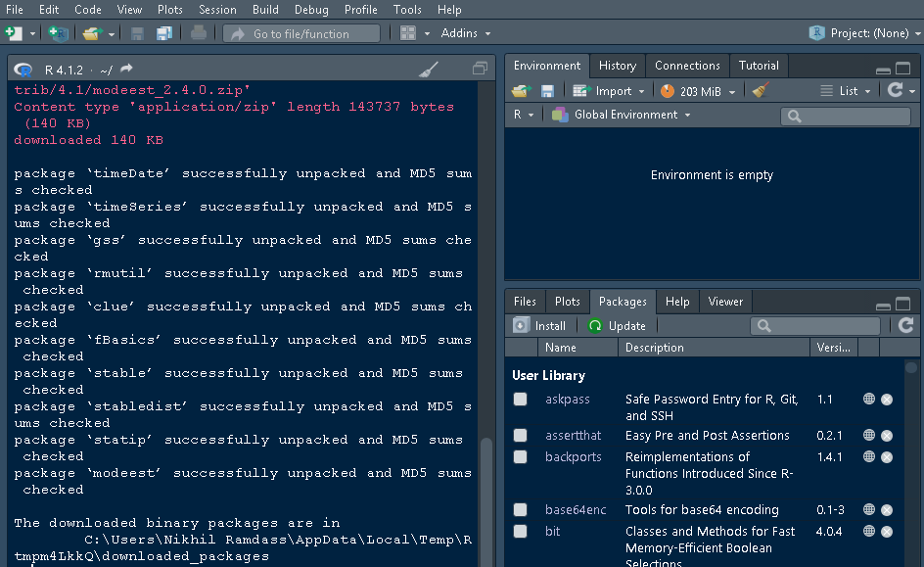924x567 pixels.
Task: Open the Session menu
Action: [x=217, y=10]
